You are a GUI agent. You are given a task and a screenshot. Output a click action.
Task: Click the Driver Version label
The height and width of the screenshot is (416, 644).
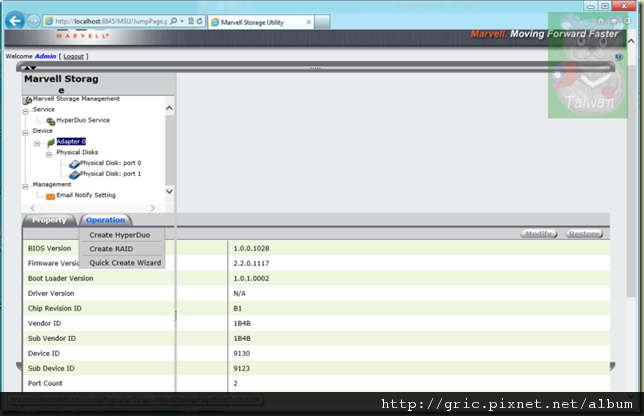tap(51, 293)
